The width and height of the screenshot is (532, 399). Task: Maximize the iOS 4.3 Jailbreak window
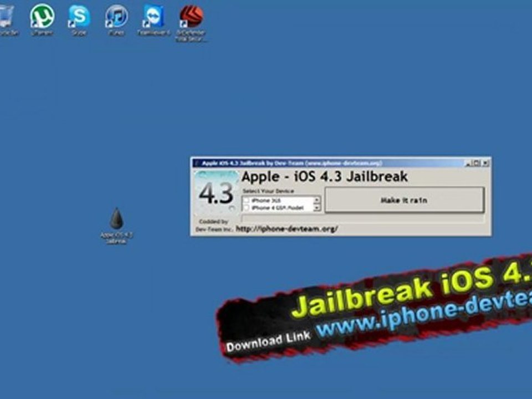click(x=477, y=163)
